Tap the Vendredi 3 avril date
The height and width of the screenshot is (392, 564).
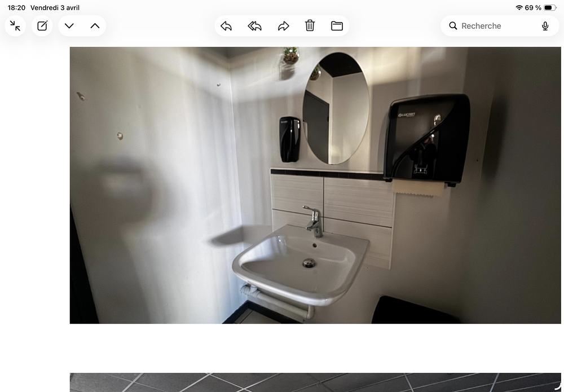(55, 7)
